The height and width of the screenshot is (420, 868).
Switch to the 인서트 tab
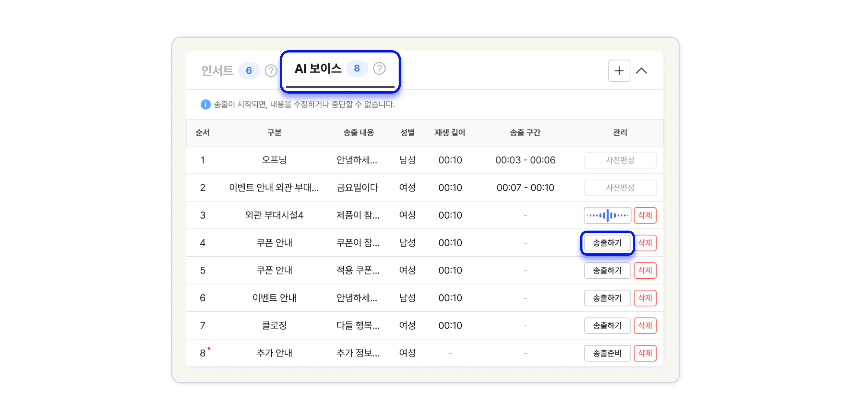(217, 71)
